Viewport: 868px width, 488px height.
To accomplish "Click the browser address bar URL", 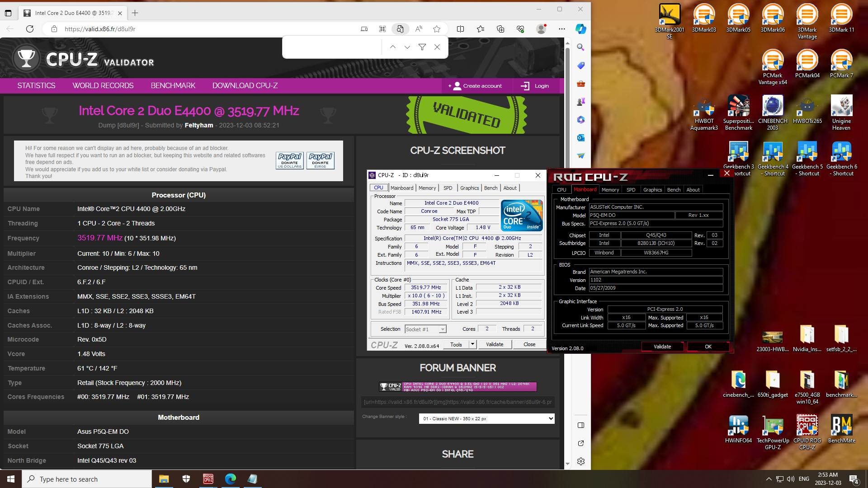I will coord(100,29).
